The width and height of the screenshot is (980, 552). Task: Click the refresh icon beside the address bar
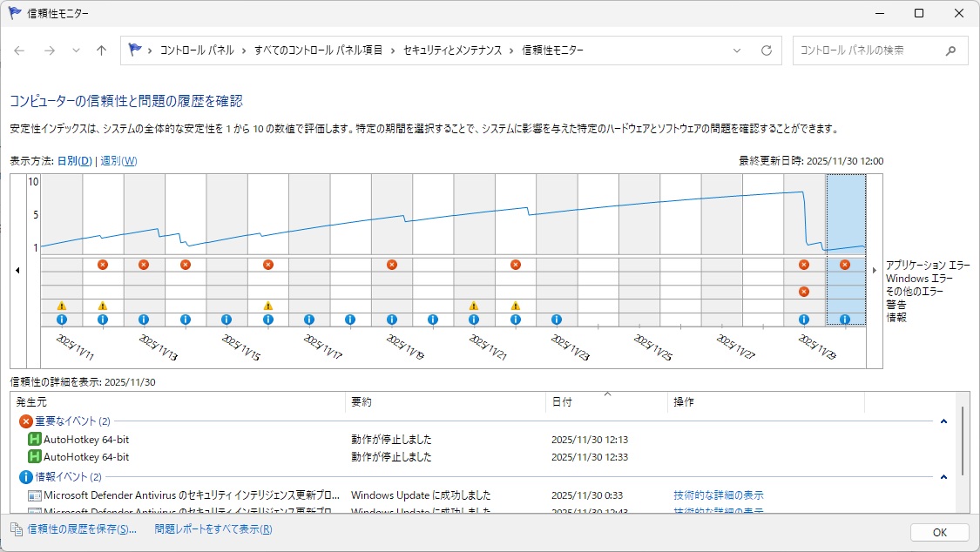[x=767, y=50]
